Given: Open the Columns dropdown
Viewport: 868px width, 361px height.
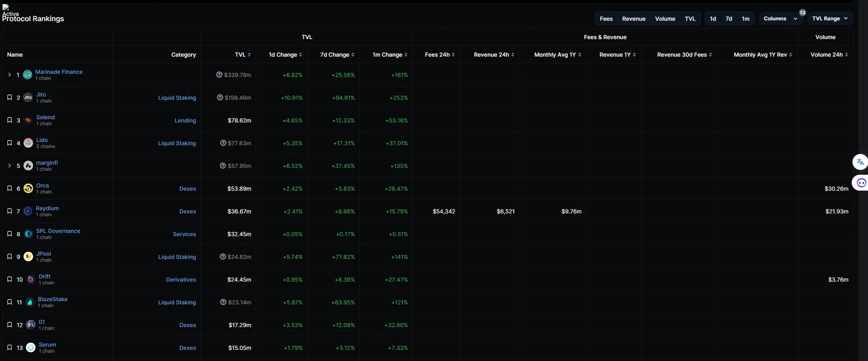Looking at the screenshot, I should (780, 19).
